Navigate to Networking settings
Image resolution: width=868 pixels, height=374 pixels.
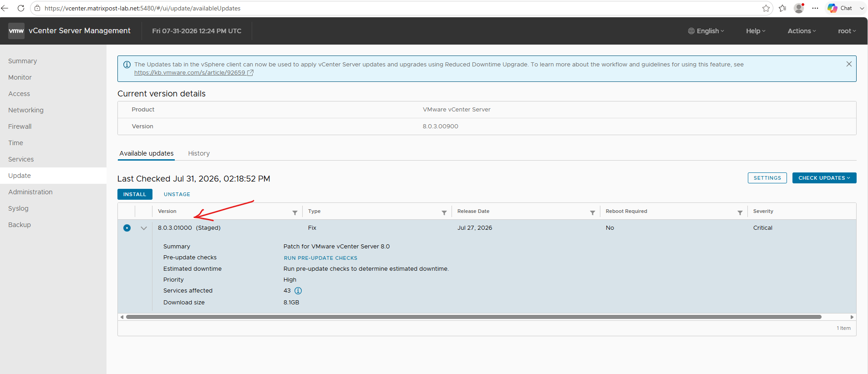point(53,110)
